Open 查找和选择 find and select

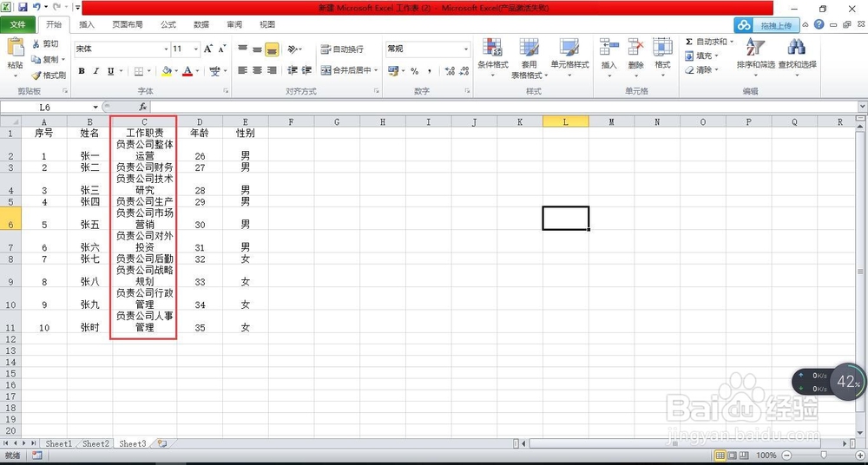click(797, 56)
